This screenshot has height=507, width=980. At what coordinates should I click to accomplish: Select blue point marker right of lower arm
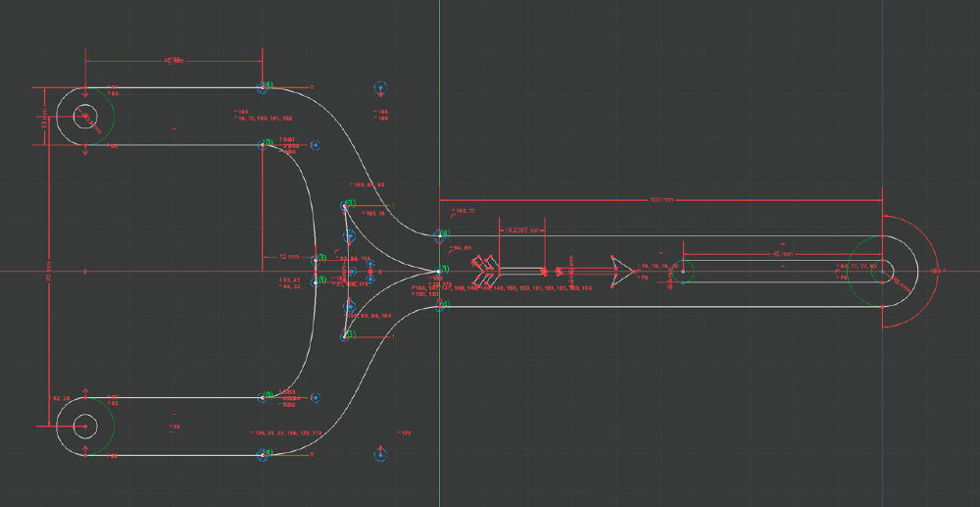[316, 398]
